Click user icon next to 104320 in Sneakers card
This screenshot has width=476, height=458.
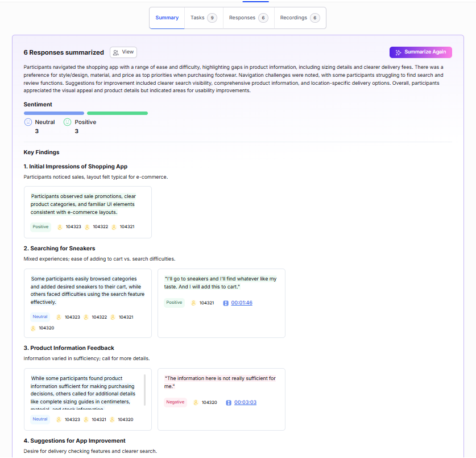coord(33,328)
